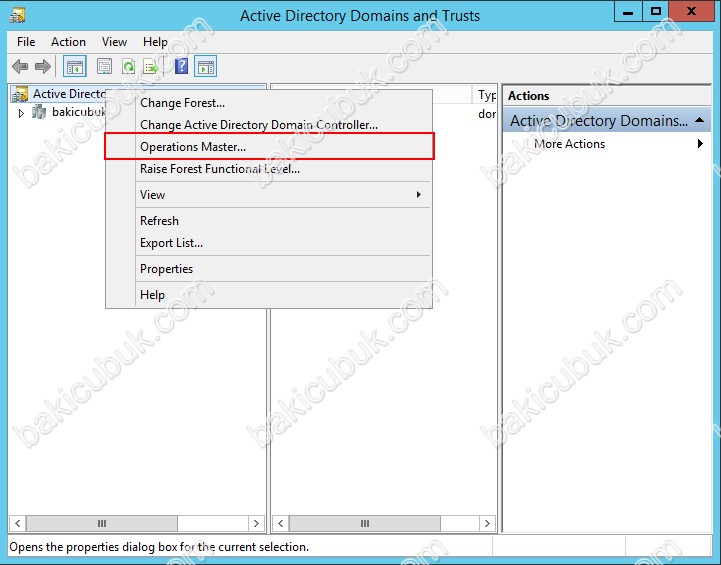Screen dimensions: 721x565
Task: Click the green Refresh toolbar icon
Action: pyautogui.click(x=128, y=67)
